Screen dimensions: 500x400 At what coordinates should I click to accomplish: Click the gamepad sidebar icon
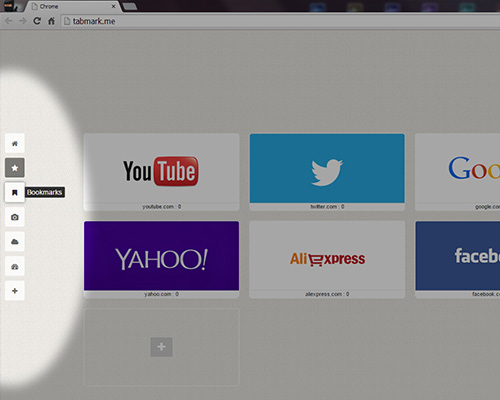pyautogui.click(x=15, y=266)
